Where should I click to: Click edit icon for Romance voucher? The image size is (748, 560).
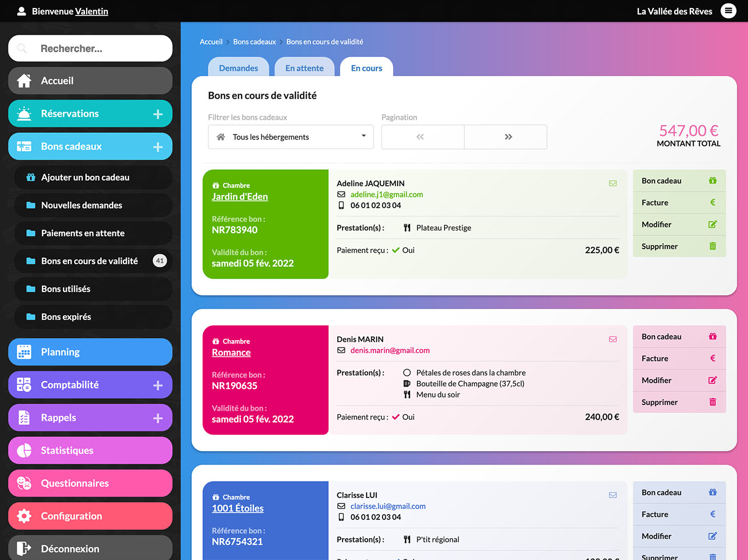712,380
